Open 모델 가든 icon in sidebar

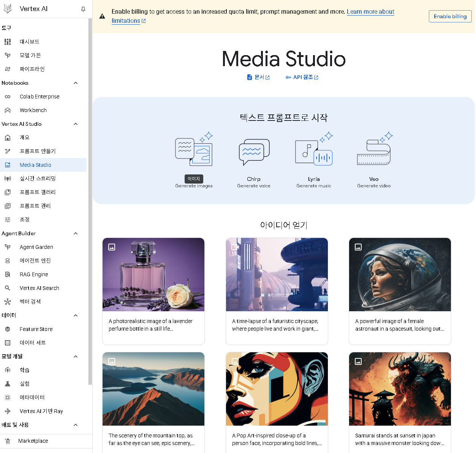(x=8, y=55)
